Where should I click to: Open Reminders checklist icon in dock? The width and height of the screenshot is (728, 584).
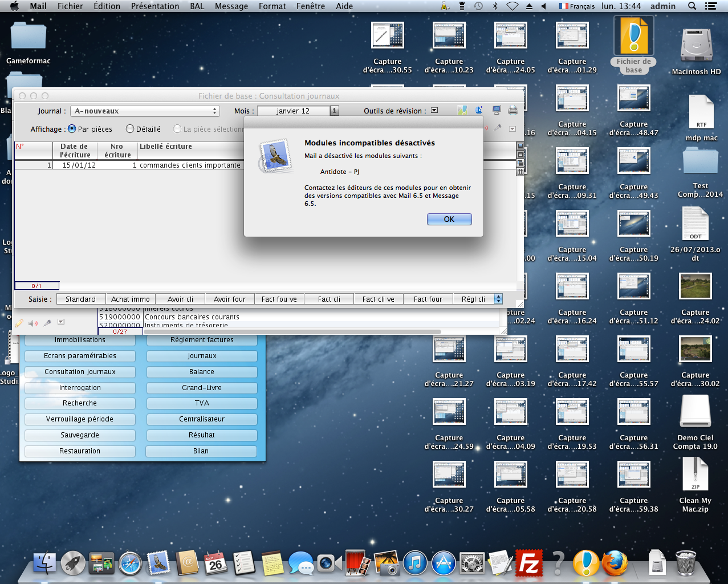tap(244, 563)
